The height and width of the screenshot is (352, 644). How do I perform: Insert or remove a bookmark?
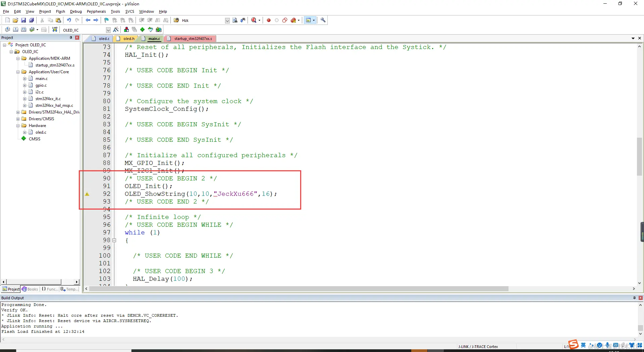click(107, 20)
